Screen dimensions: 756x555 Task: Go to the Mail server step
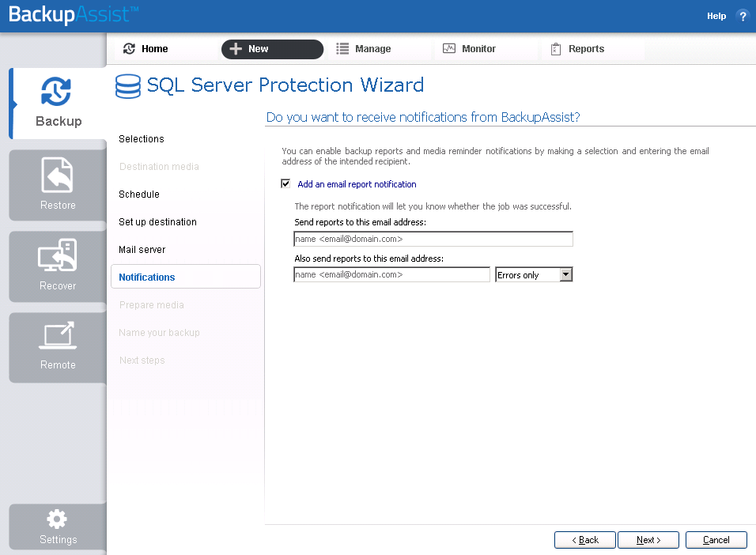point(142,250)
